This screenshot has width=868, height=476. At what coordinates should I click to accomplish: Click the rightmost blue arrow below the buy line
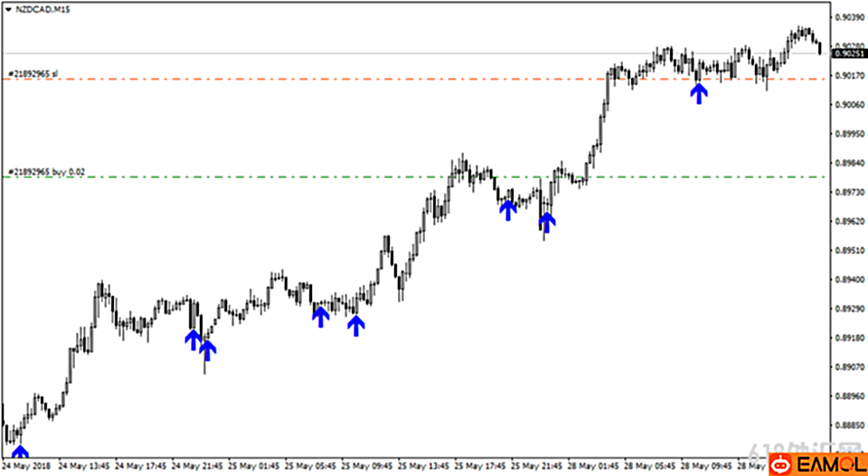[546, 223]
